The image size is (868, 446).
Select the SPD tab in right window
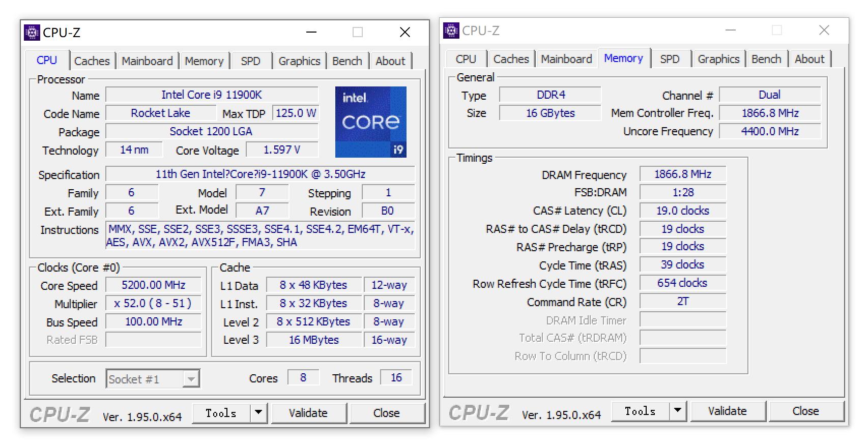(x=669, y=59)
